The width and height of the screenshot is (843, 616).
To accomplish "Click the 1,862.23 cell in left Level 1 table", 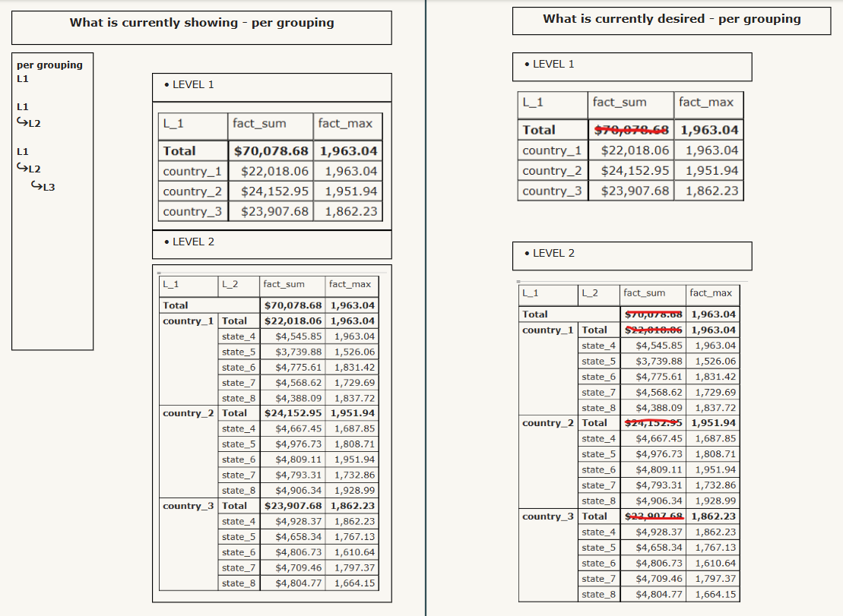I will pos(351,212).
